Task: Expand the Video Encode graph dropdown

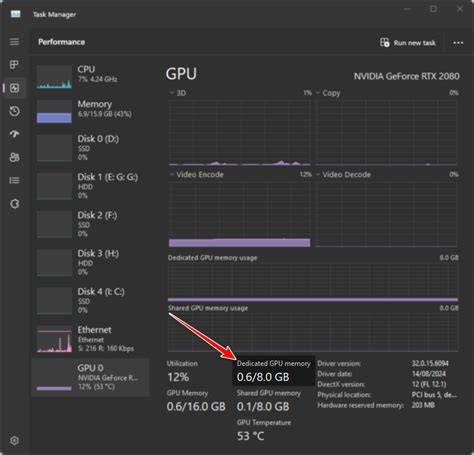Action: 196,174
